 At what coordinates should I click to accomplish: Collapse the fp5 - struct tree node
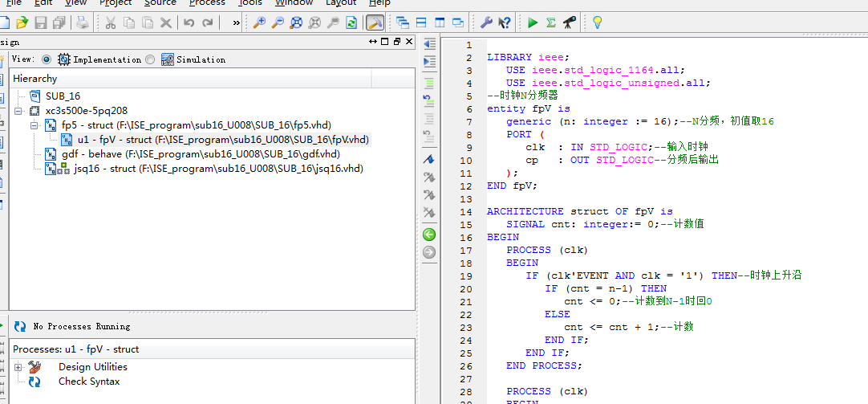click(34, 125)
